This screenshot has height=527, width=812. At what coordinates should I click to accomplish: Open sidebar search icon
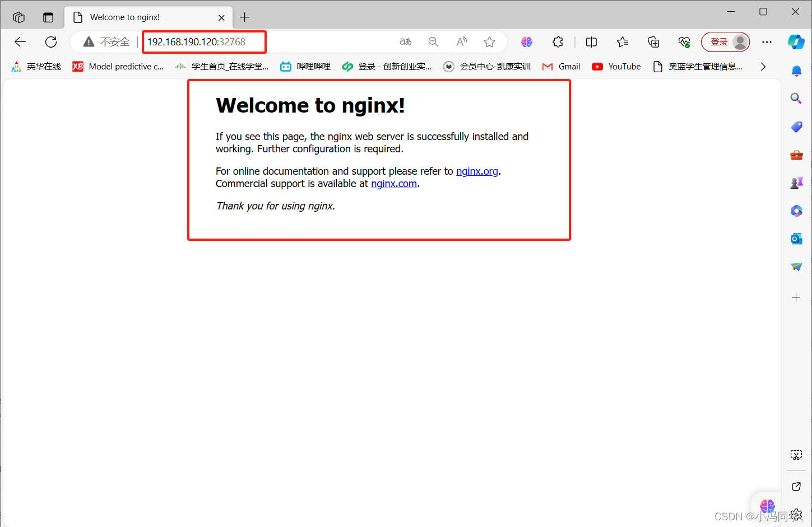[x=796, y=99]
